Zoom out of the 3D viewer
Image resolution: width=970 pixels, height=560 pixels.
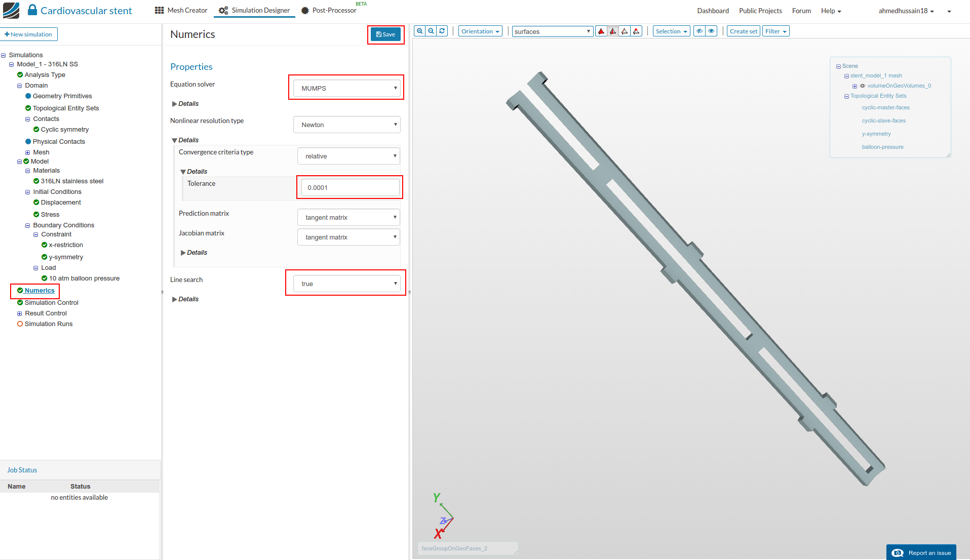(x=431, y=31)
